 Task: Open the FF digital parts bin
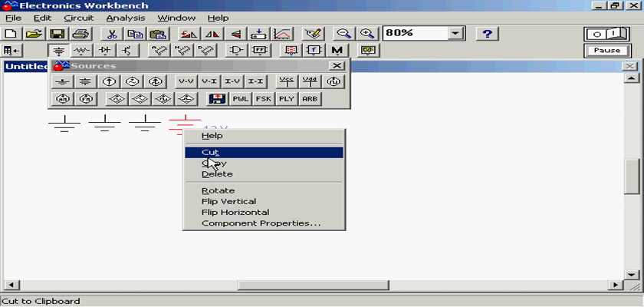(x=260, y=51)
